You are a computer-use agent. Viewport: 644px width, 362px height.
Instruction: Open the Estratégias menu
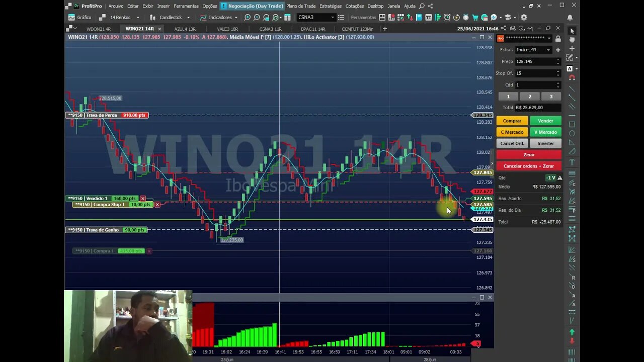click(x=331, y=6)
